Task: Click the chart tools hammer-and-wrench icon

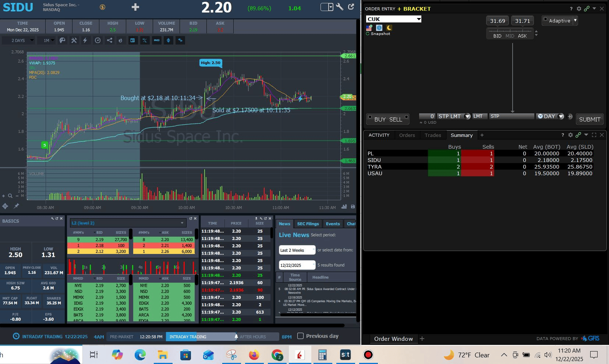Action: tap(74, 40)
